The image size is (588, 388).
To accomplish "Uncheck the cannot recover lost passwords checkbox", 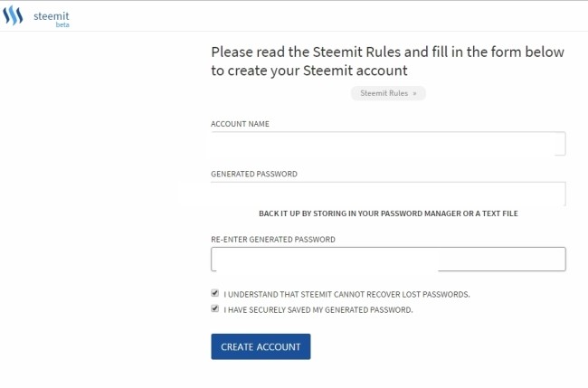I will pos(215,293).
